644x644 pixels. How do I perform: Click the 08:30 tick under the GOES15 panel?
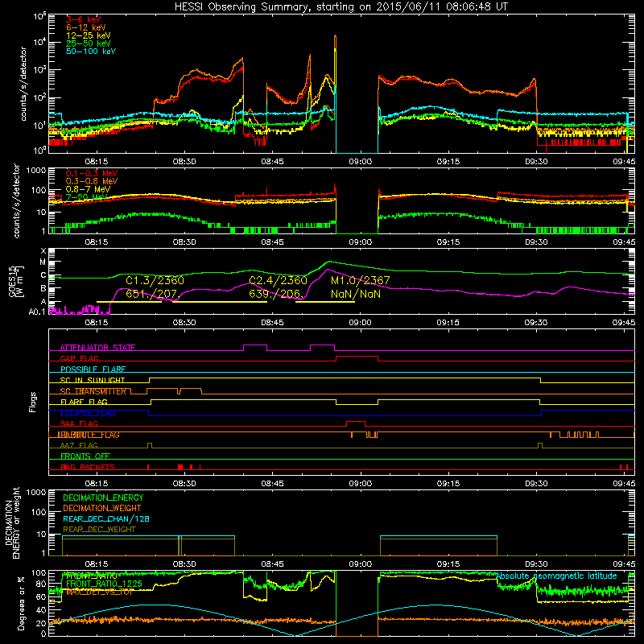pyautogui.click(x=184, y=322)
